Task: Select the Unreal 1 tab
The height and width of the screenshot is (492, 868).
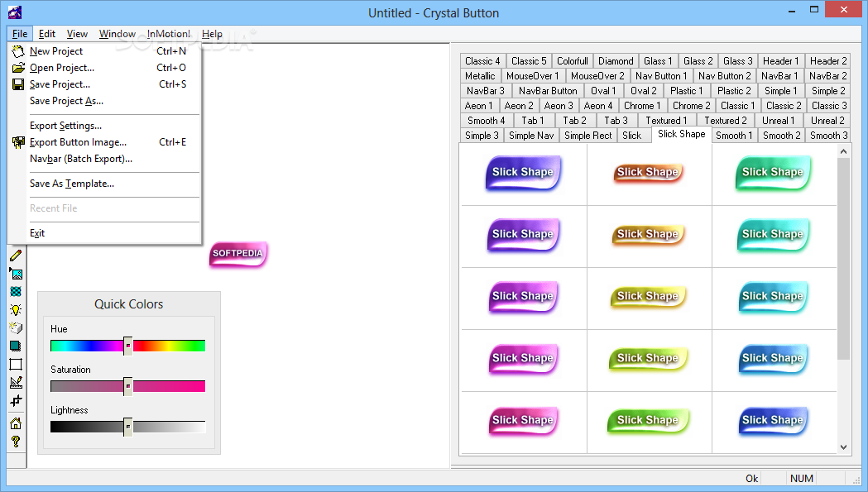Action: (778, 121)
